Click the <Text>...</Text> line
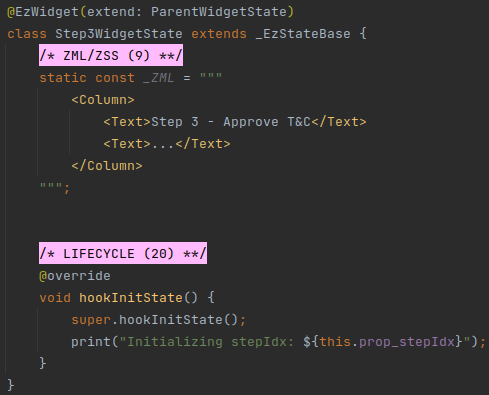Viewport: 489px width, 395px height. pos(167,144)
